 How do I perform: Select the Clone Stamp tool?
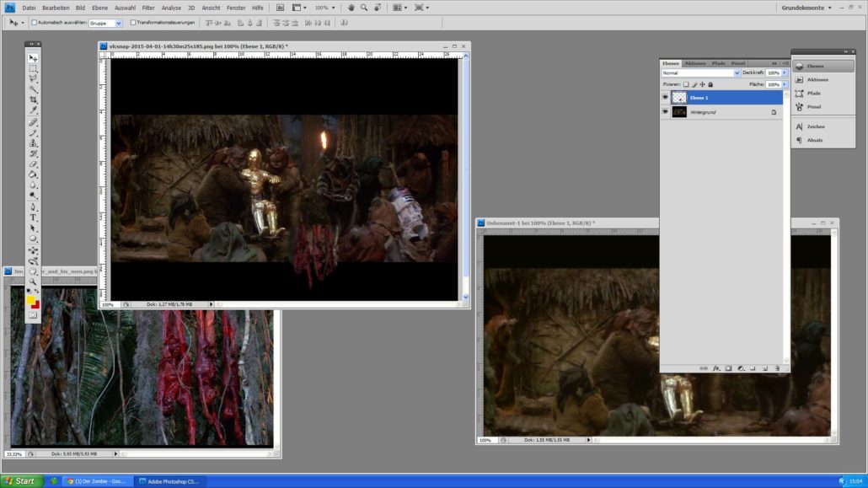click(x=33, y=143)
